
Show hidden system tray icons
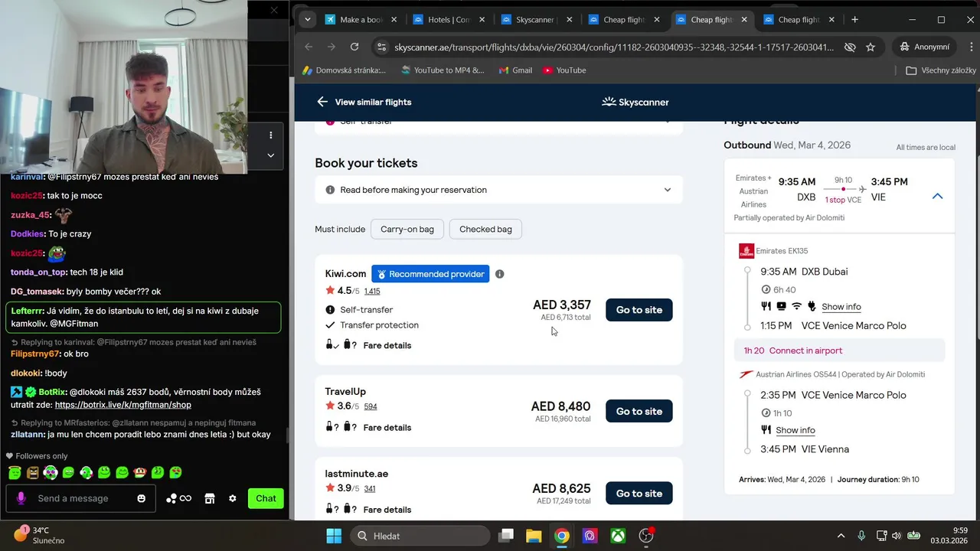[841, 536]
